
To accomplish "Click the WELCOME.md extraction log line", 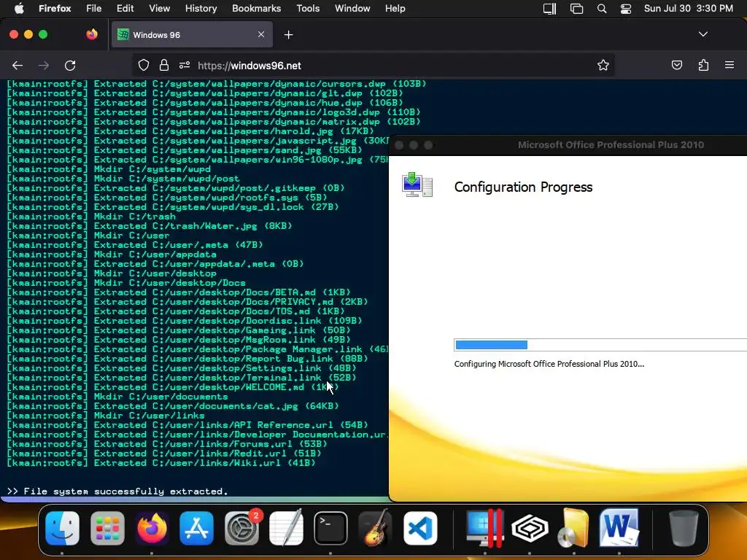I will [x=172, y=387].
